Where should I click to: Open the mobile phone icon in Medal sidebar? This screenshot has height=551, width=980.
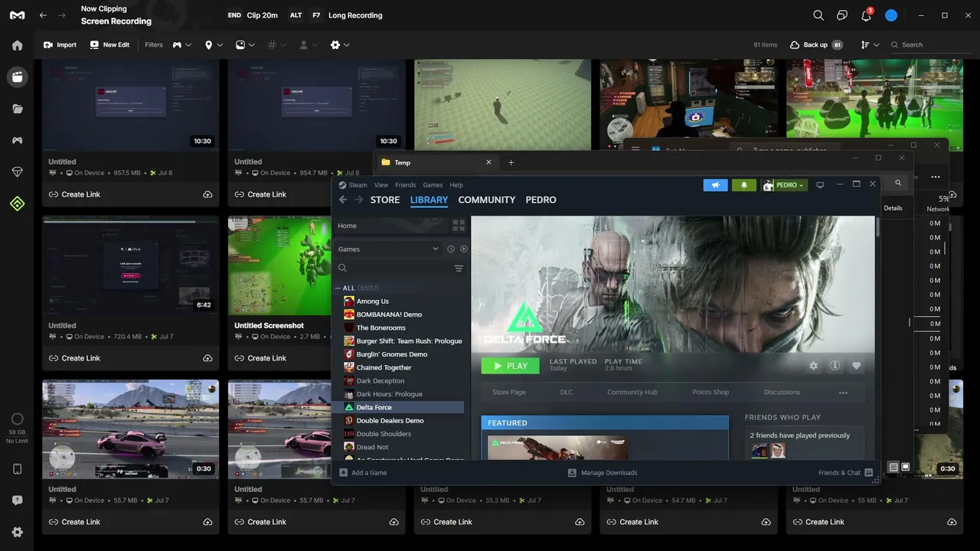click(17, 469)
